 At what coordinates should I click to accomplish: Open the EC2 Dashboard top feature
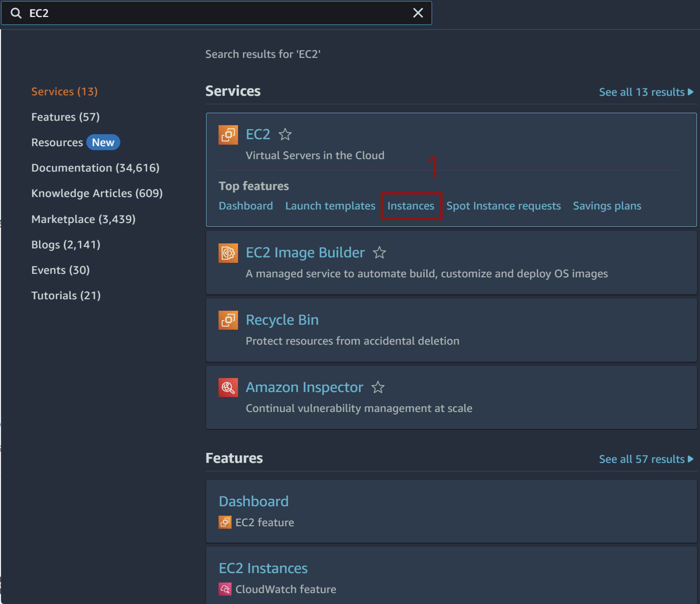[x=246, y=206]
